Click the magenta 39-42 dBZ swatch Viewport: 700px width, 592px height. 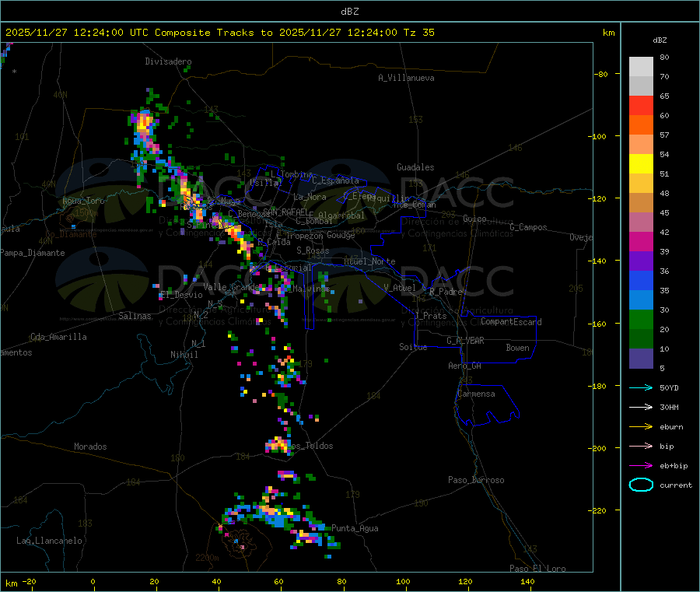click(x=641, y=241)
